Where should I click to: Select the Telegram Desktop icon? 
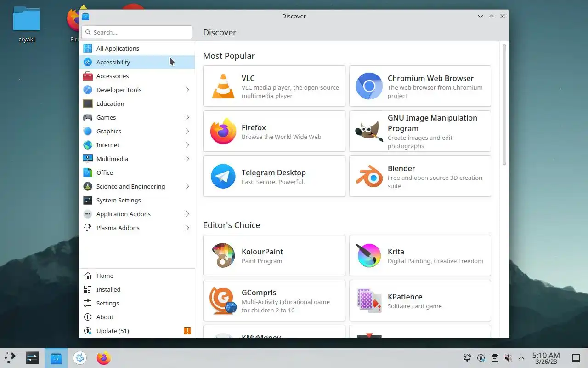pos(223,176)
